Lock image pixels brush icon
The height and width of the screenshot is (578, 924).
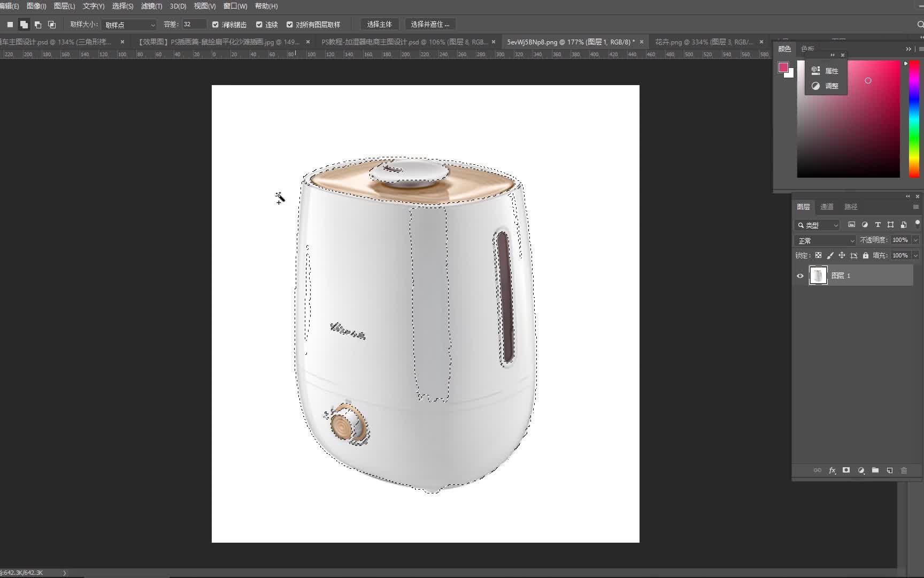830,255
